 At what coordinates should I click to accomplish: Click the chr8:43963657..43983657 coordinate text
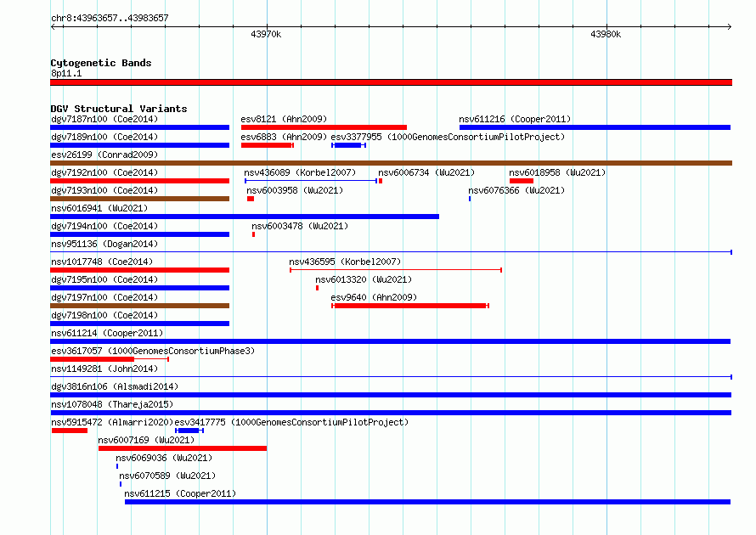tap(110, 18)
